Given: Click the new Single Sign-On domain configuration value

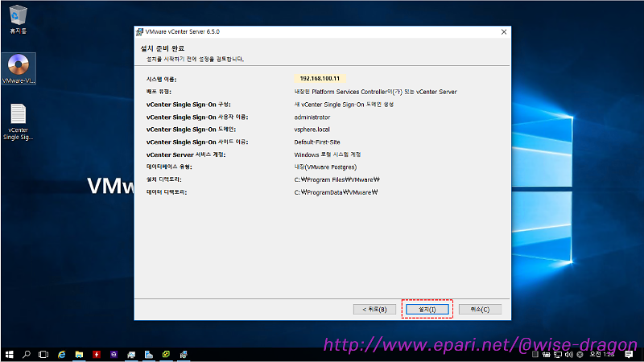Looking at the screenshot, I should click(x=344, y=105).
